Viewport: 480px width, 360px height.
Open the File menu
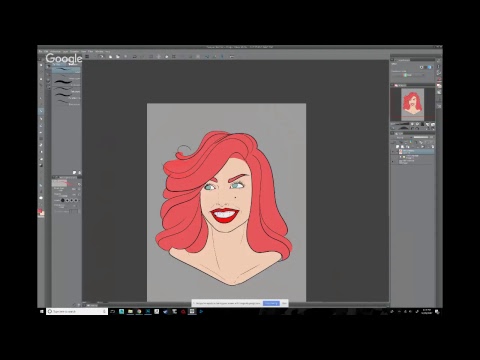click(40, 51)
